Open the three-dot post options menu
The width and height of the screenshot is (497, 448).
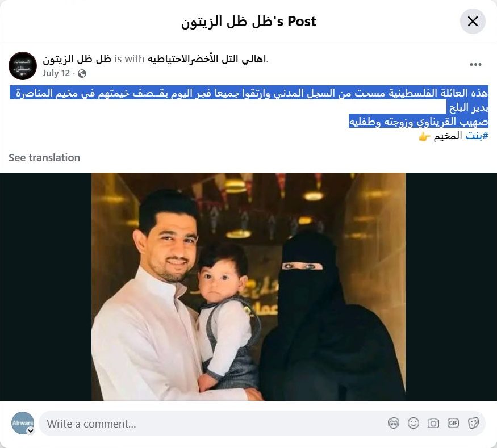pos(475,65)
